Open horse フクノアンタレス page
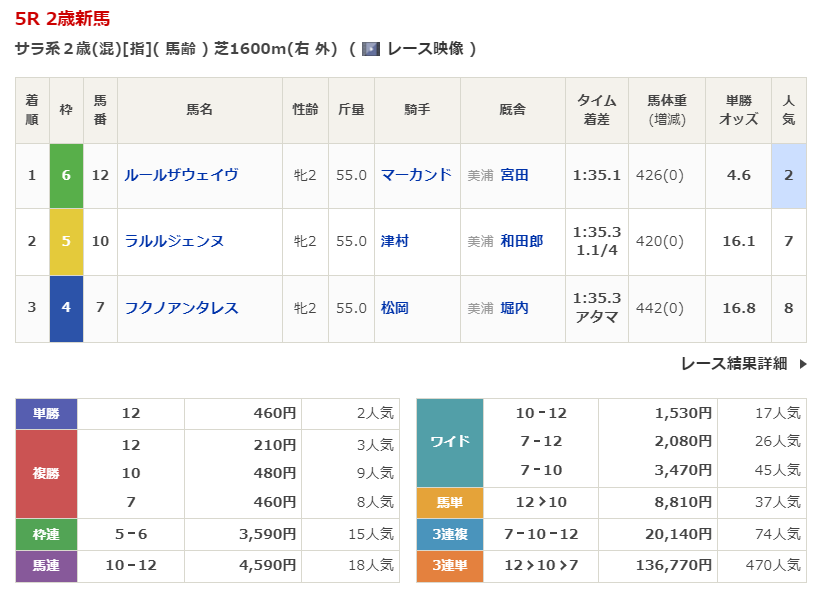The height and width of the screenshot is (593, 826). [181, 308]
